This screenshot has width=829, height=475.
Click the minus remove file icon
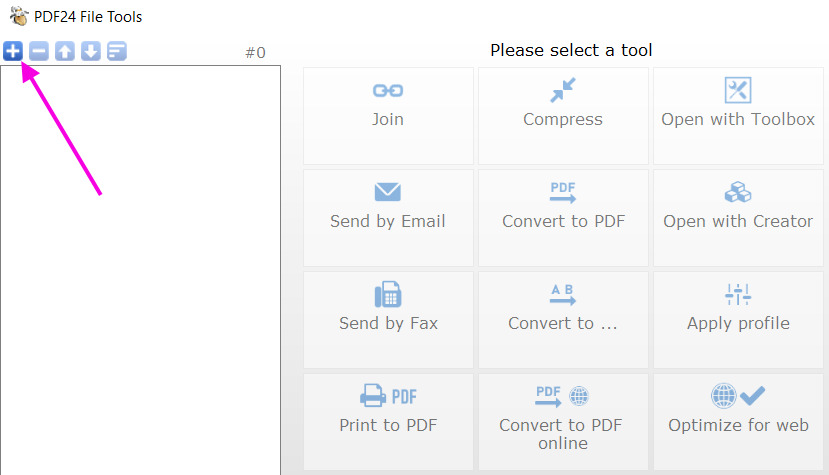pyautogui.click(x=39, y=51)
